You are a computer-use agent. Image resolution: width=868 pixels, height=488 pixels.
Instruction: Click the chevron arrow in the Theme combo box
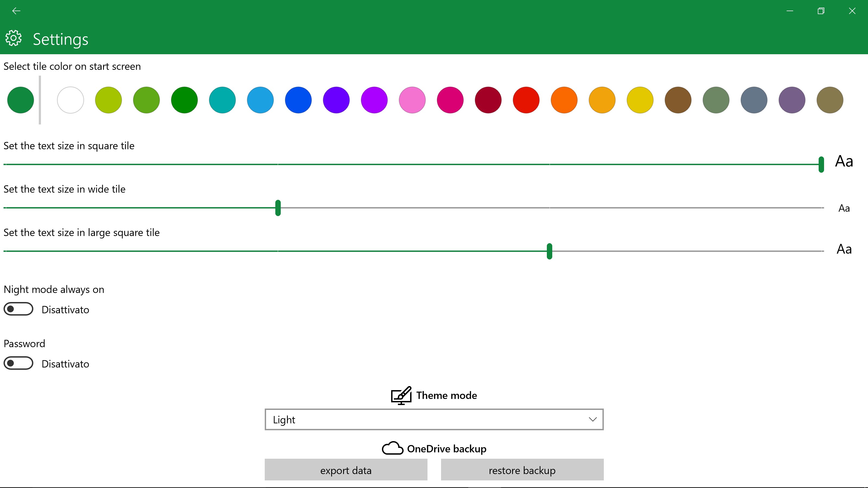tap(592, 420)
